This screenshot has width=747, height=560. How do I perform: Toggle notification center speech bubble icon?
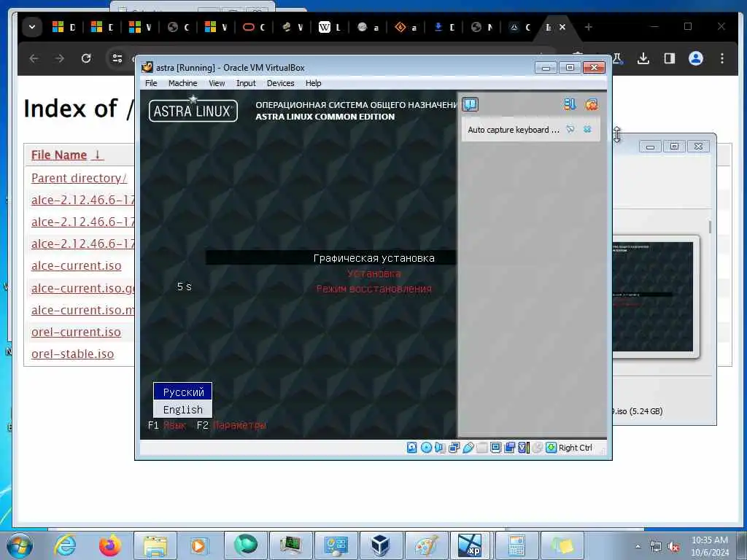471,104
